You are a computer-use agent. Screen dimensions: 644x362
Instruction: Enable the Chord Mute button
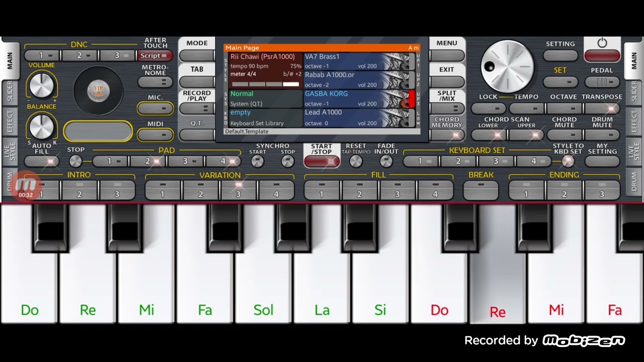click(565, 134)
